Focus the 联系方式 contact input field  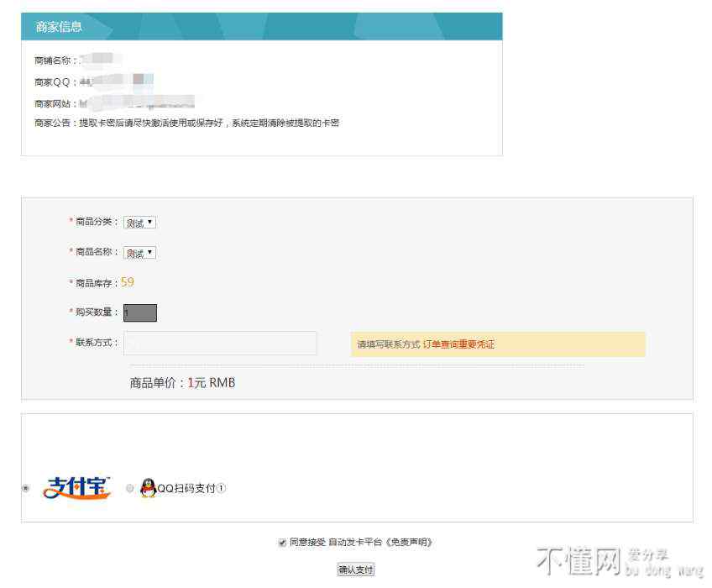click(x=220, y=343)
